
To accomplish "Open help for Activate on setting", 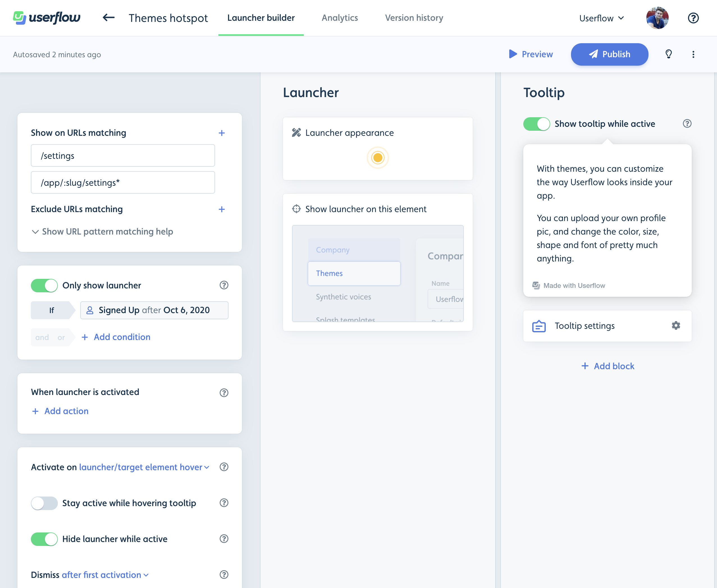I will pyautogui.click(x=224, y=467).
